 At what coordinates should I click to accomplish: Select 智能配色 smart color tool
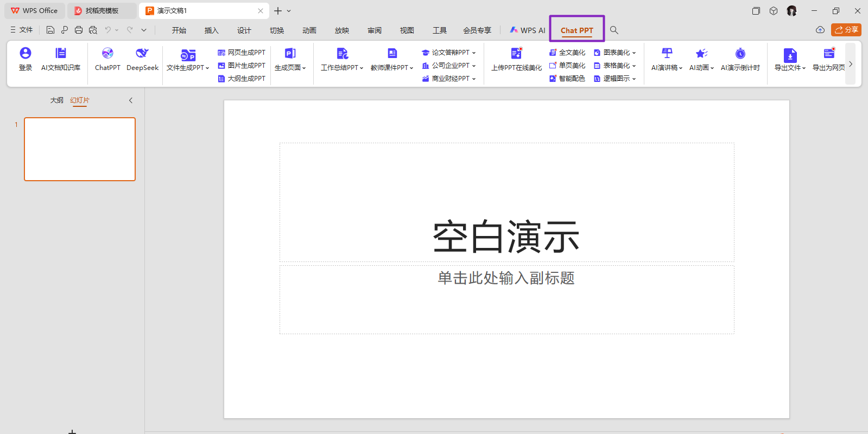(567, 79)
